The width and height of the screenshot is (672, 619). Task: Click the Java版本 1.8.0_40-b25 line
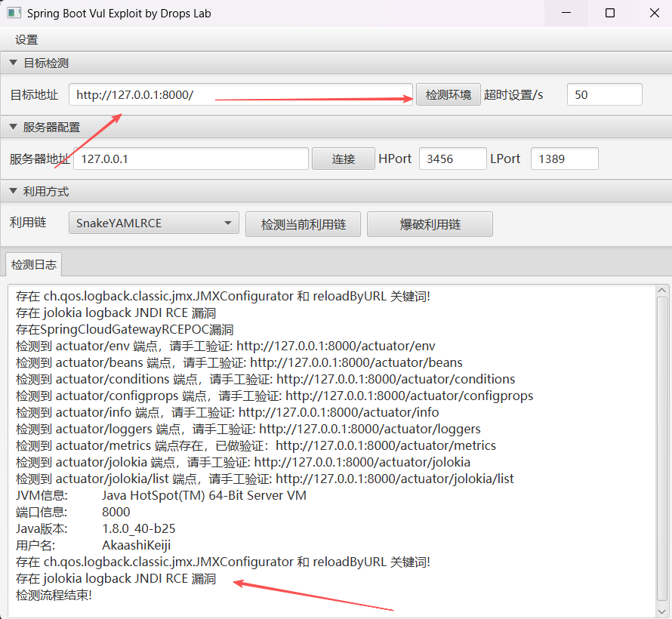coord(96,528)
